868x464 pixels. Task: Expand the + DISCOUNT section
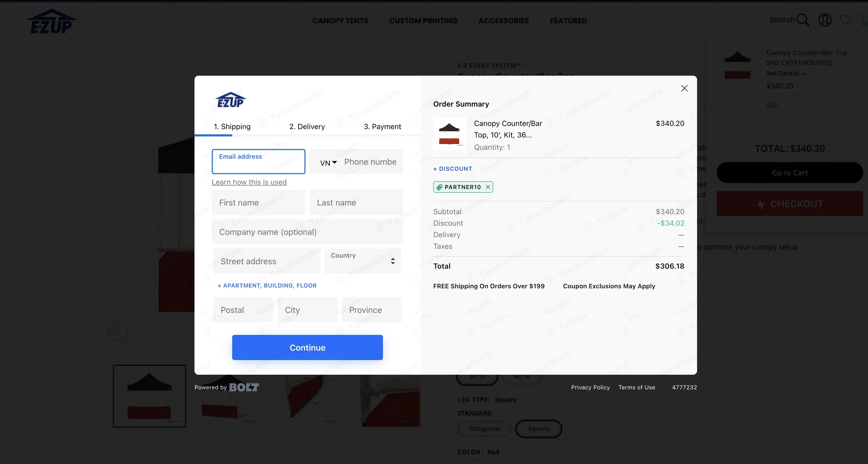453,168
